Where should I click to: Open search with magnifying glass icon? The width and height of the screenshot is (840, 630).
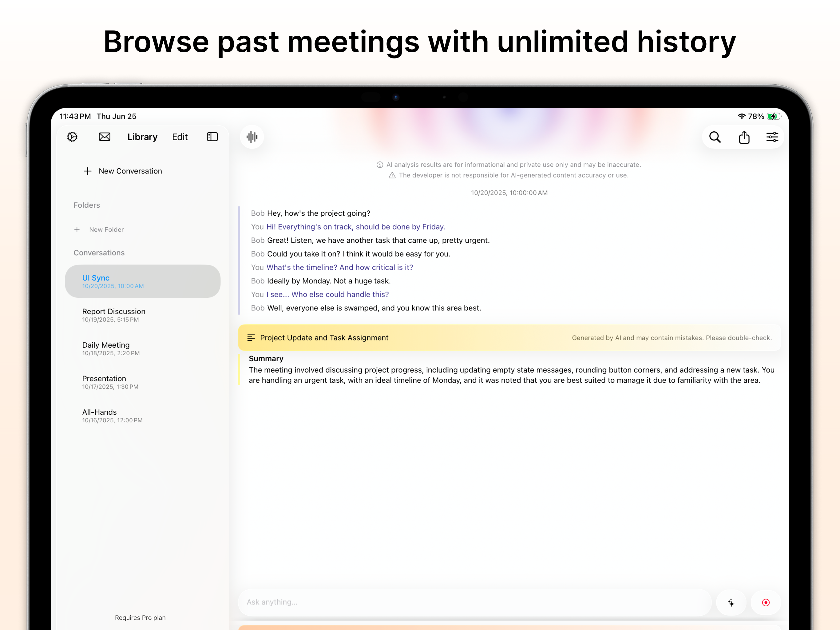(715, 137)
